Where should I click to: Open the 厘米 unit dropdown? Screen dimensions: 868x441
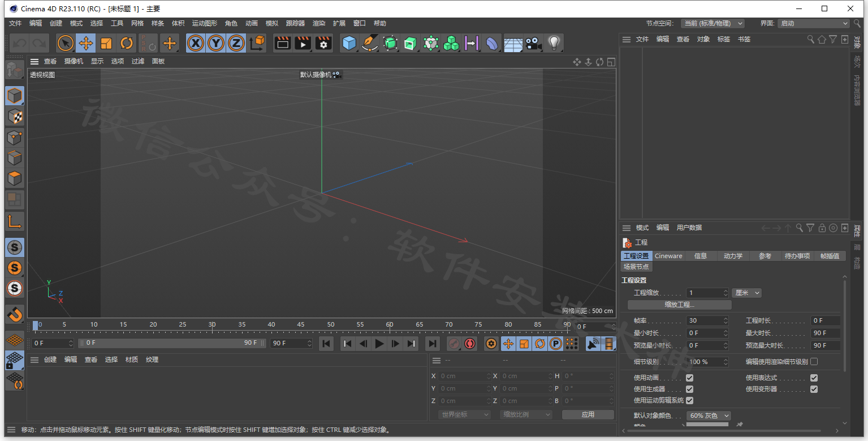(746, 293)
